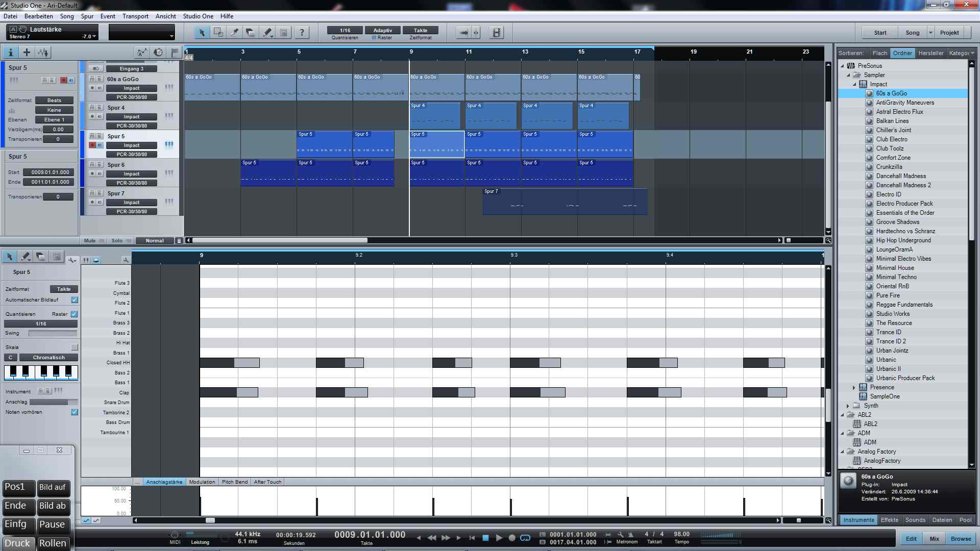This screenshot has width=980, height=551.
Task: Select the eraser tool in the music editor
Action: click(x=41, y=257)
